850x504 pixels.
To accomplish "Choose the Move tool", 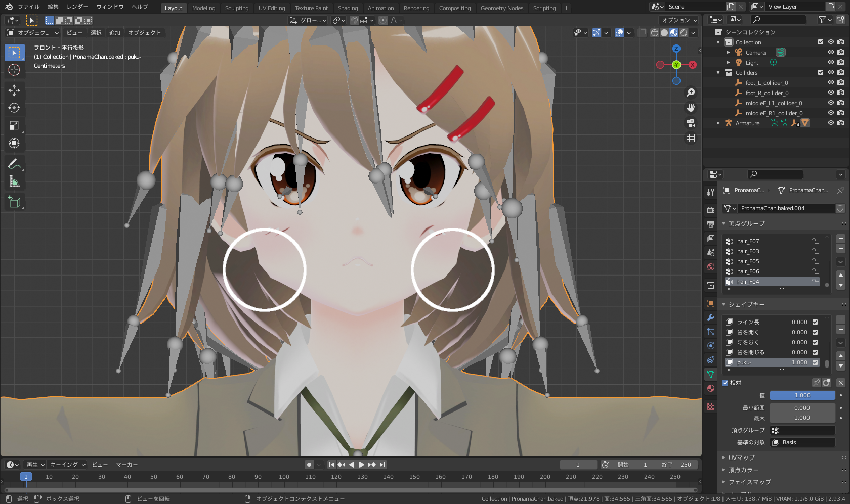I will (x=14, y=90).
